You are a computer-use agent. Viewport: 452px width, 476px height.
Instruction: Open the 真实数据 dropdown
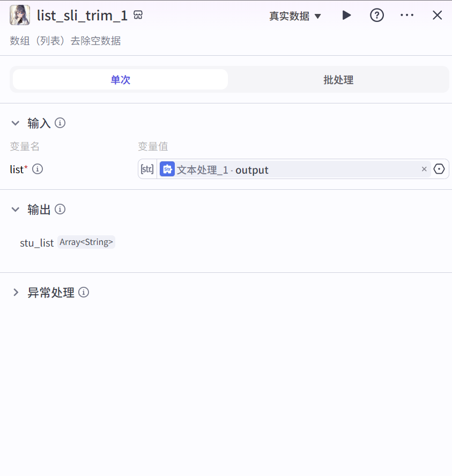point(295,16)
